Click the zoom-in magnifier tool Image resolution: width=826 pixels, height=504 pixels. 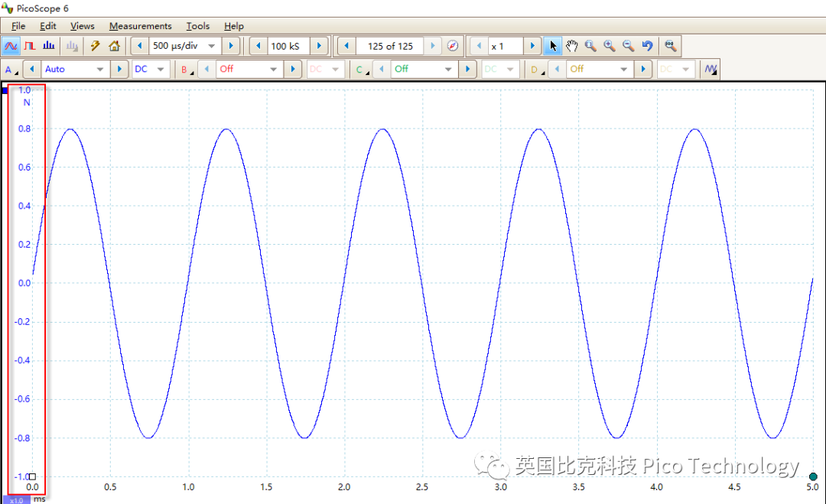click(610, 46)
